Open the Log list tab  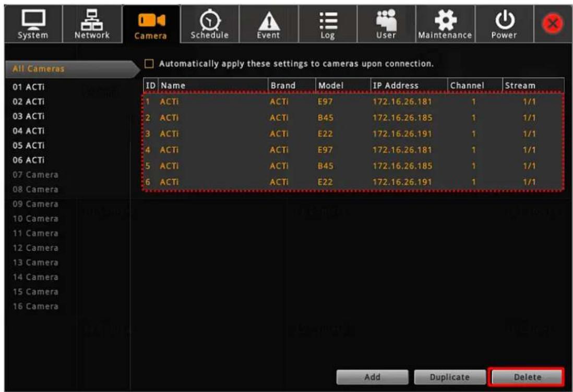click(x=327, y=24)
